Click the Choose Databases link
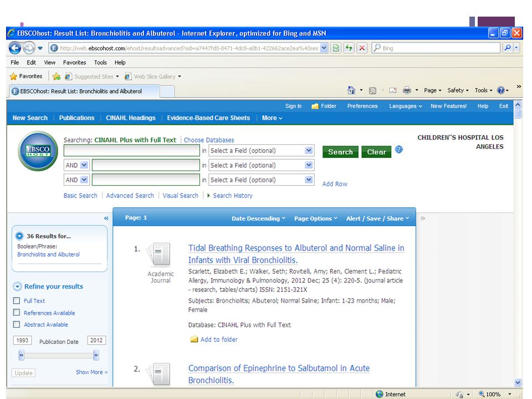This screenshot has width=532, height=399. (209, 140)
